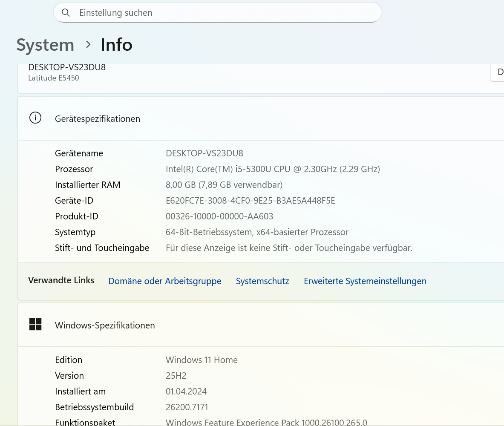The width and height of the screenshot is (504, 426).
Task: Click the Geräte-ID label
Action: (x=74, y=201)
